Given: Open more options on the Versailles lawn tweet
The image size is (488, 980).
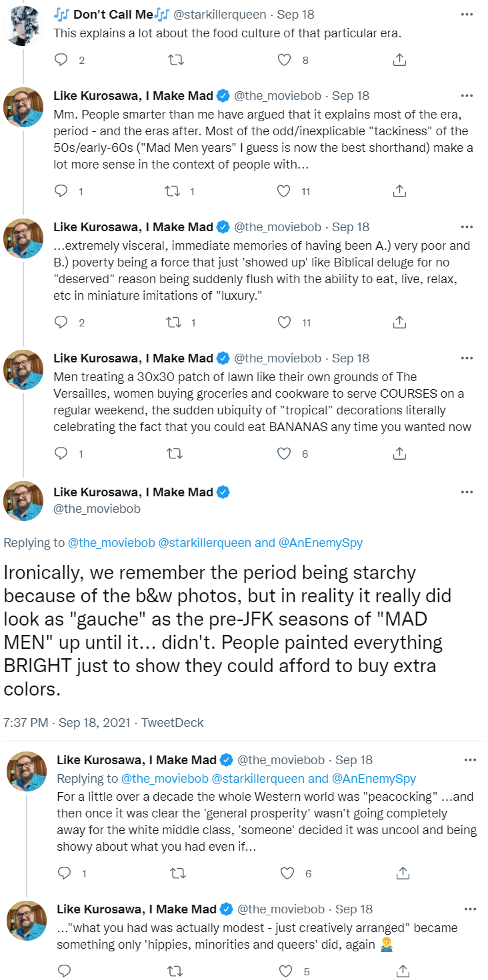Looking at the screenshot, I should 467,358.
